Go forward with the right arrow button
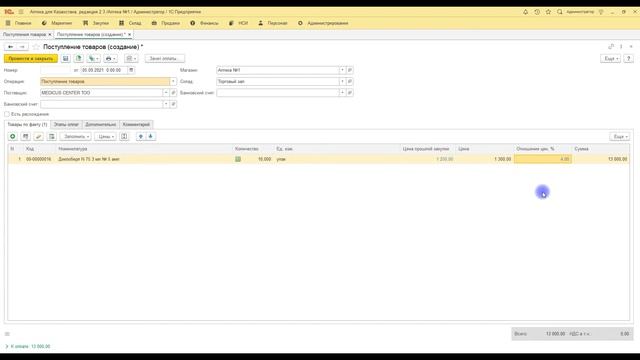Screen dimensions: 640x360 tap(22, 47)
